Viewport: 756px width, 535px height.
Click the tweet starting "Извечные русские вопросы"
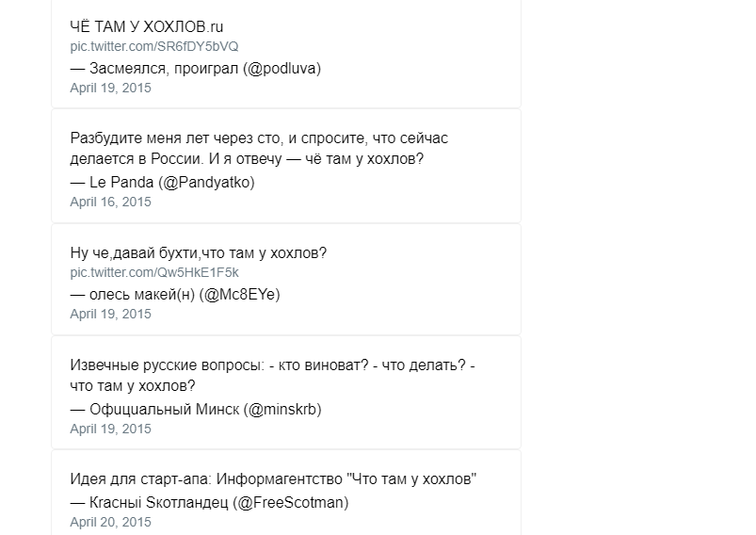(272, 375)
